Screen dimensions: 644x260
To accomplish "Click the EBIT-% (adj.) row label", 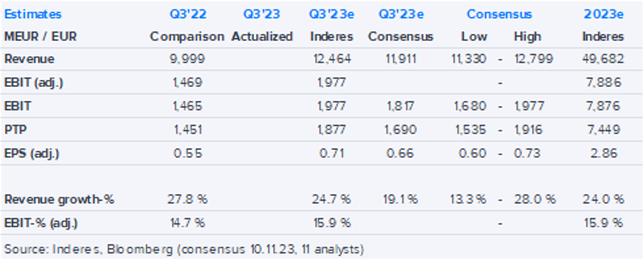I will pos(41,223).
